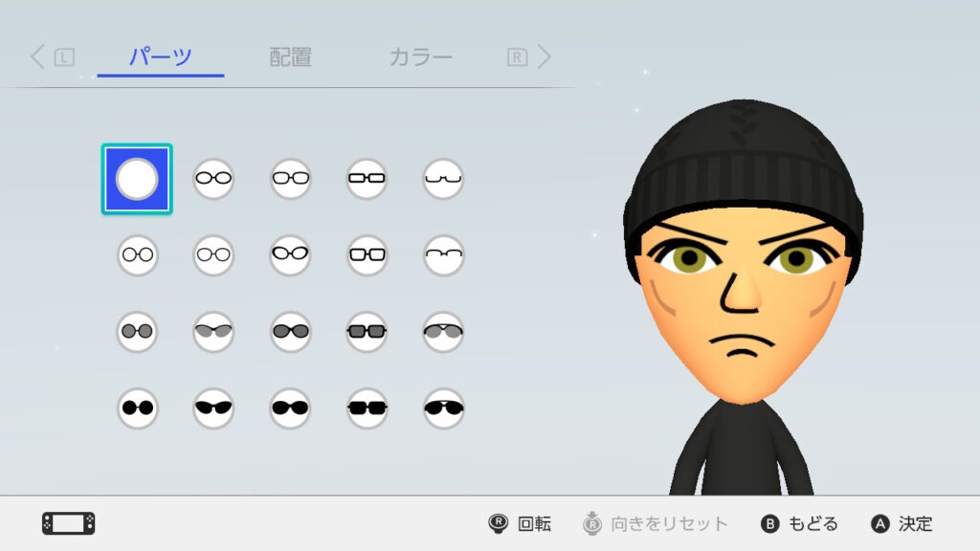Choose the round thin-frame glasses
Image resolution: width=980 pixels, height=551 pixels.
point(137,254)
